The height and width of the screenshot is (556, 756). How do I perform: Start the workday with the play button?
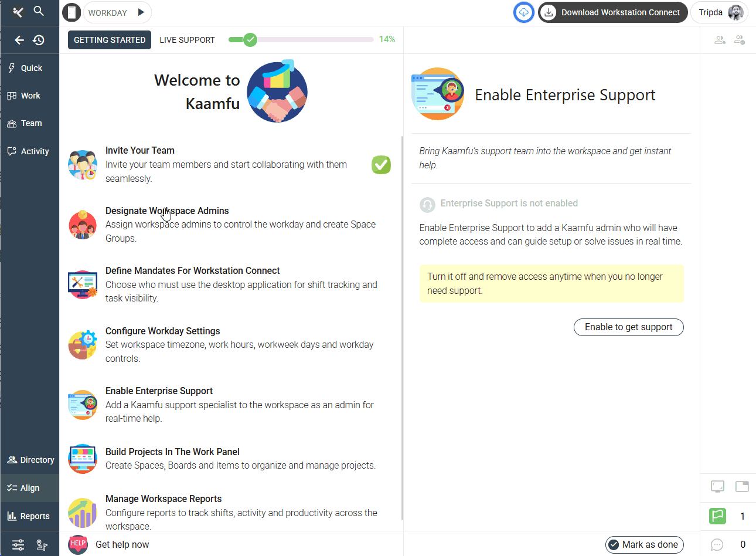click(141, 12)
